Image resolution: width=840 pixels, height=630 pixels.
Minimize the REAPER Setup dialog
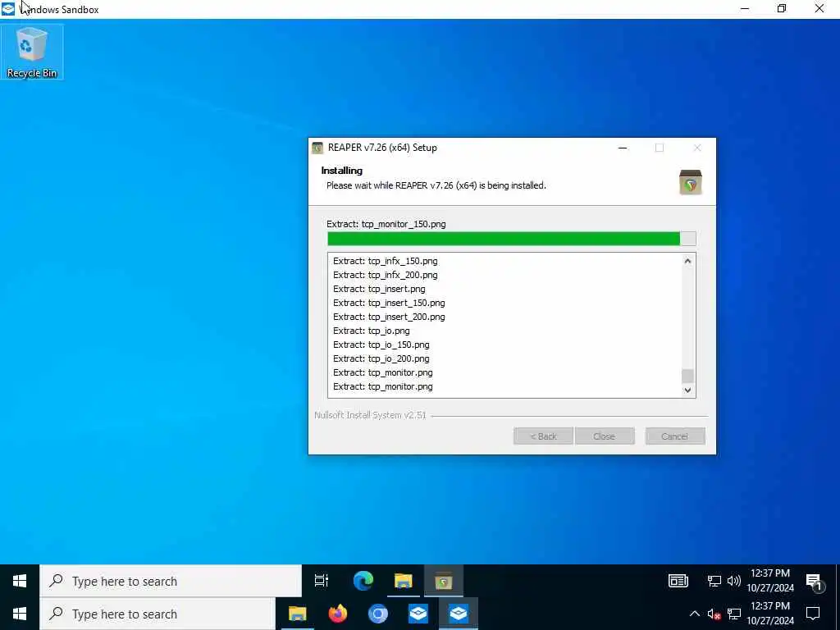623,148
